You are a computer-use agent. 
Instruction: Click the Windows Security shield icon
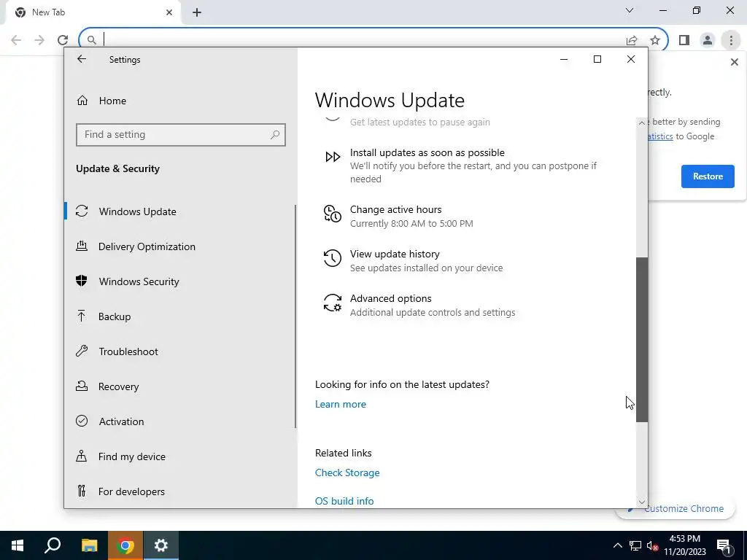click(82, 281)
